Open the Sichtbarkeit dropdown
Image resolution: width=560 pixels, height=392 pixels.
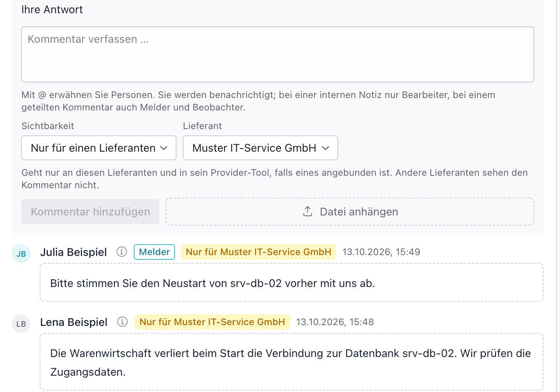(x=99, y=148)
